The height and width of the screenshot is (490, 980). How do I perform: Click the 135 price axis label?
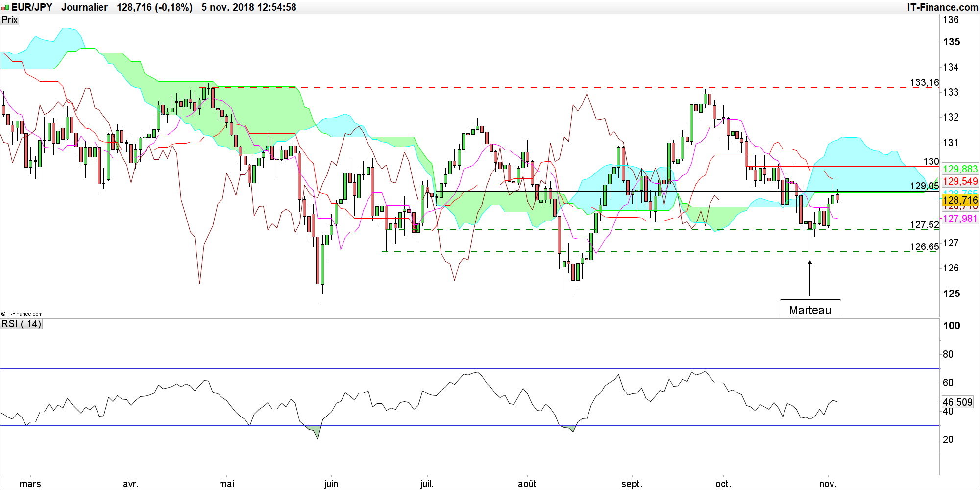952,42
